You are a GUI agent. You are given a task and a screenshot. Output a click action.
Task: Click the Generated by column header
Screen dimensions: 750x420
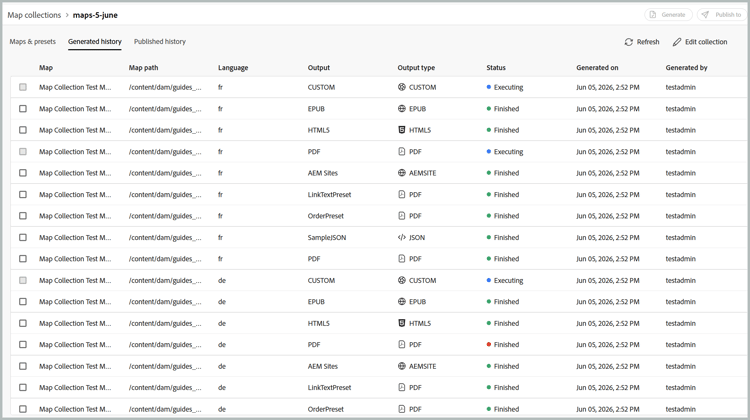click(686, 67)
